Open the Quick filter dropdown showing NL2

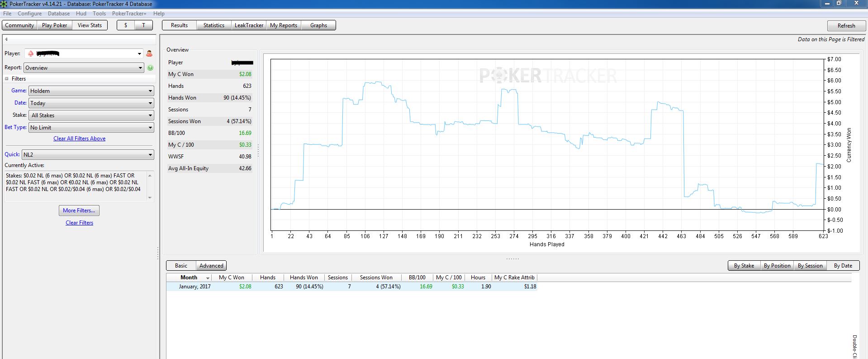[88, 155]
